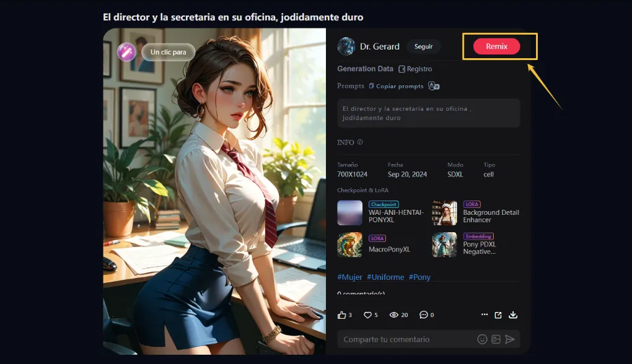Open comments via speech bubble icon
632x364 pixels.
424,315
